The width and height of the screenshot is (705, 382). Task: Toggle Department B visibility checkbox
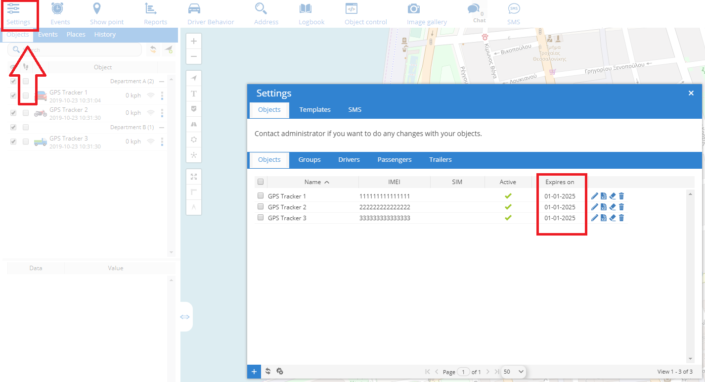(x=13, y=127)
